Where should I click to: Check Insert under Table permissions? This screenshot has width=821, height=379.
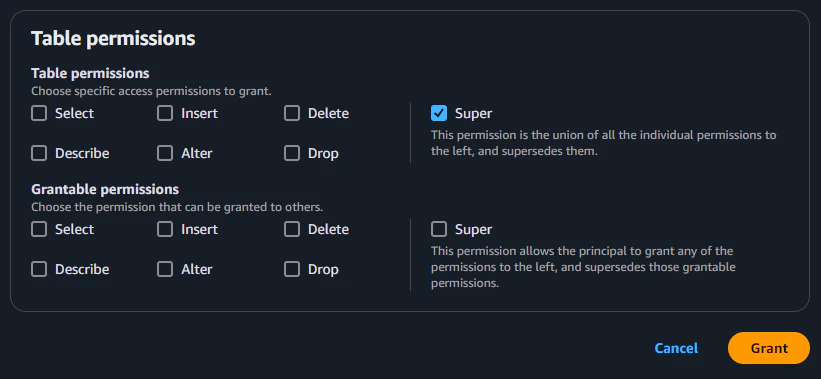[x=165, y=113]
